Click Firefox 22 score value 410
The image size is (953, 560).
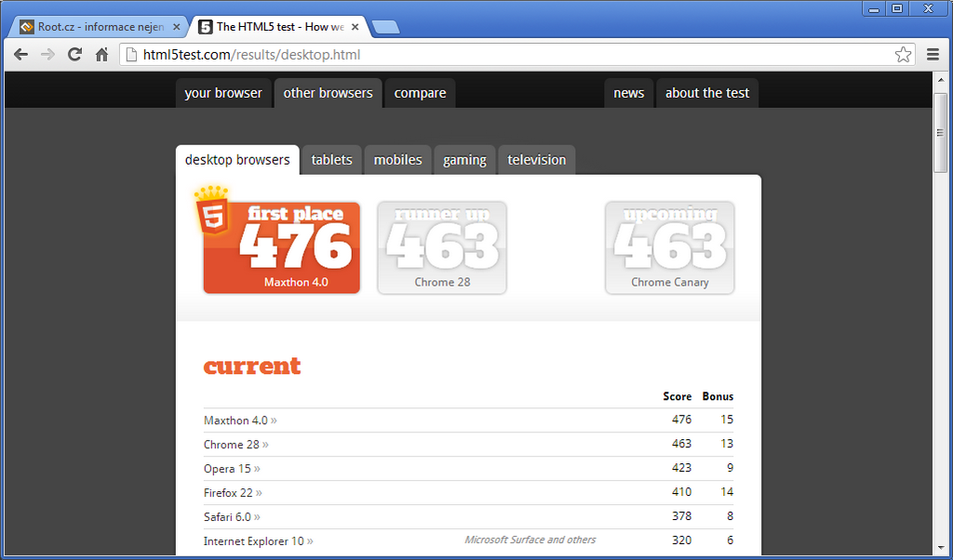pyautogui.click(x=682, y=492)
